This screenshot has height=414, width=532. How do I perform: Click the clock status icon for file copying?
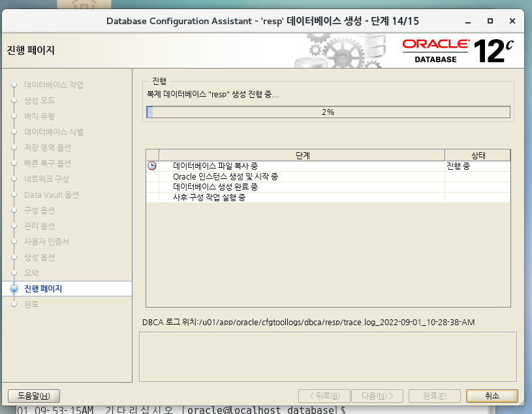152,166
